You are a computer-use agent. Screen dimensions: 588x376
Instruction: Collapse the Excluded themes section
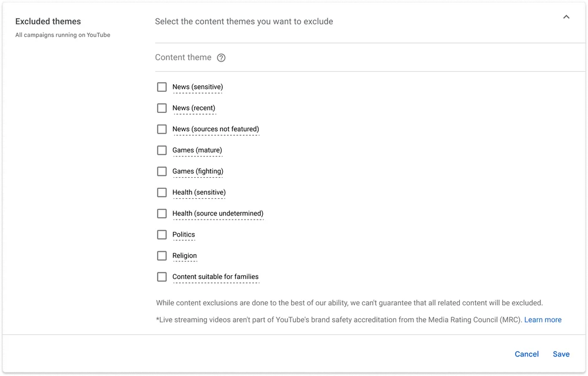(x=566, y=17)
